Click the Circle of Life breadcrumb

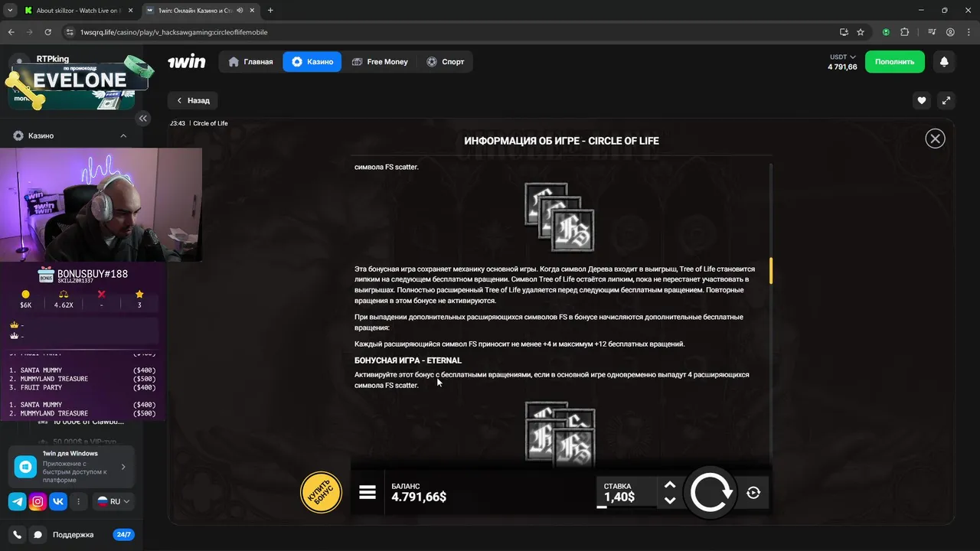point(211,123)
